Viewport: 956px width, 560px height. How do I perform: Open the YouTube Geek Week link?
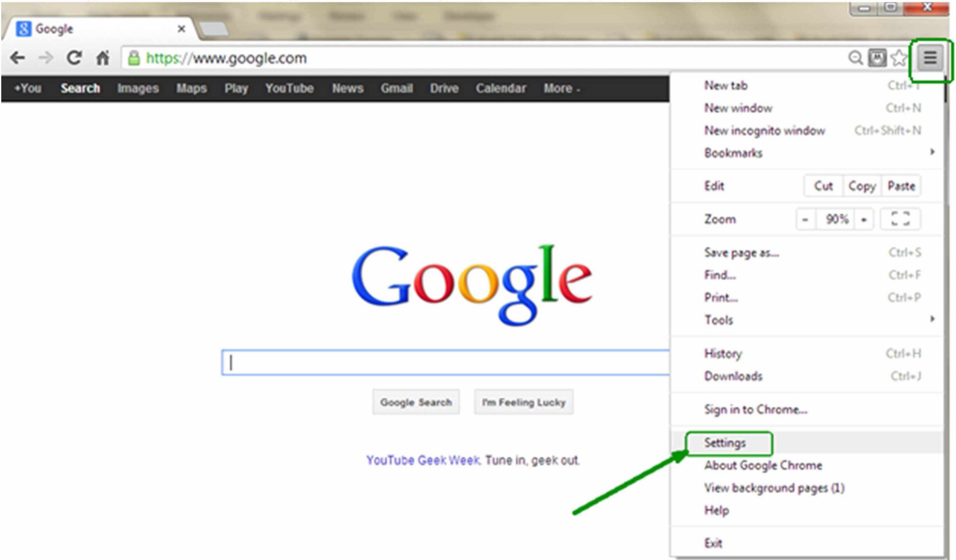pos(423,460)
